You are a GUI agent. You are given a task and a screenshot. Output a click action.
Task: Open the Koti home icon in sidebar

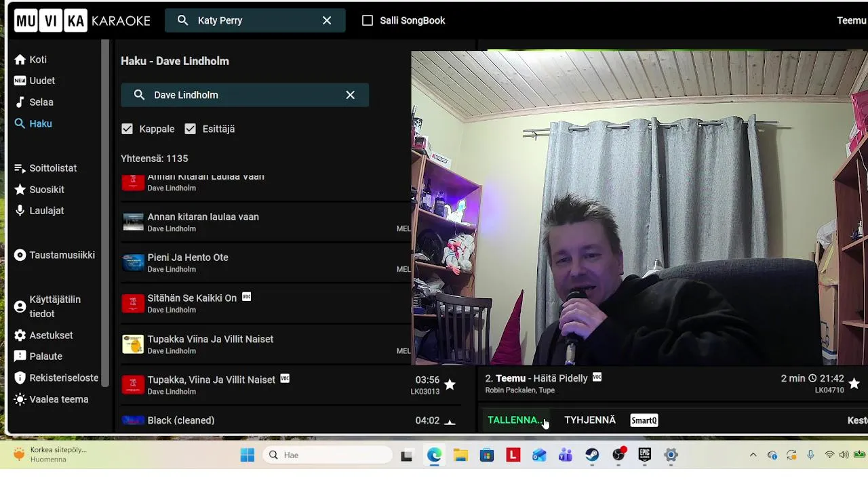[x=20, y=60]
